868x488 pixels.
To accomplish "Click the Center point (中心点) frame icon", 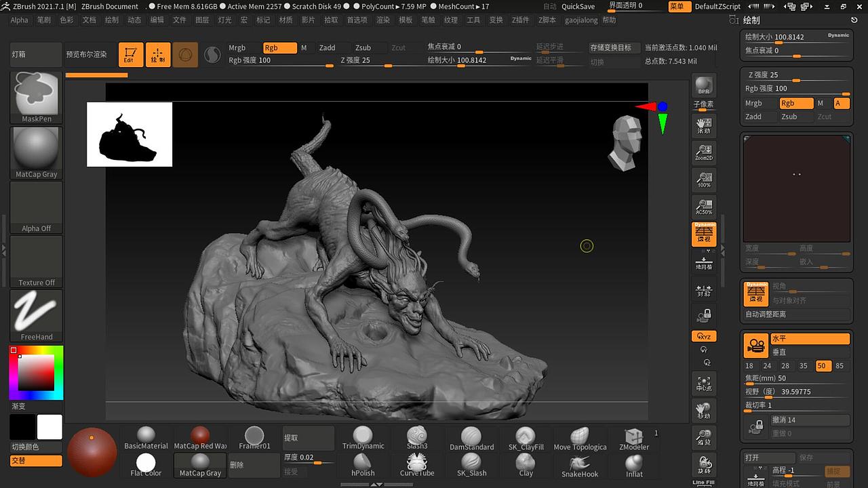I will [704, 384].
